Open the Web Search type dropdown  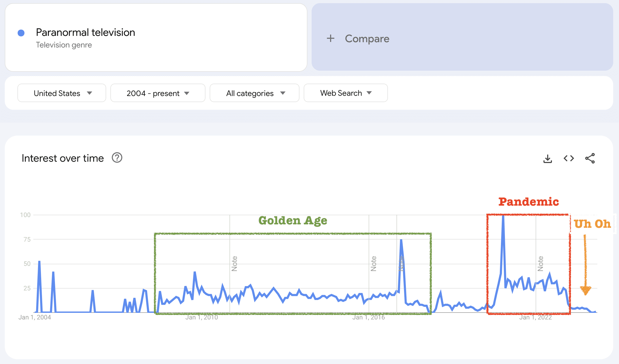coord(345,93)
